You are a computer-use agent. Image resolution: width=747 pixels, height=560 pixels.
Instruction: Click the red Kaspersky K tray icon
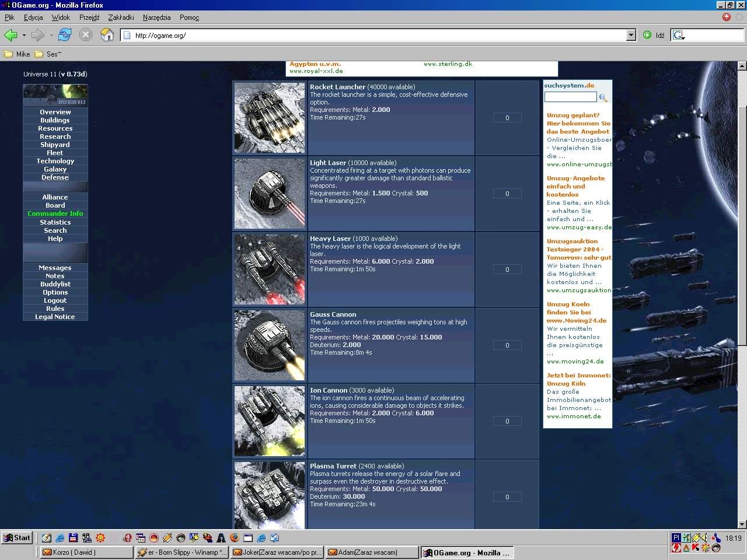click(x=696, y=547)
